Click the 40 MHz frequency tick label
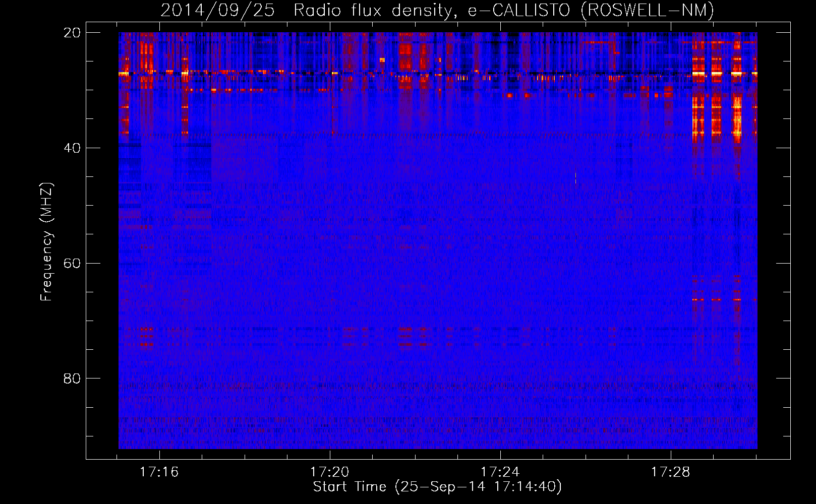Image resolution: width=816 pixels, height=504 pixels. (72, 148)
